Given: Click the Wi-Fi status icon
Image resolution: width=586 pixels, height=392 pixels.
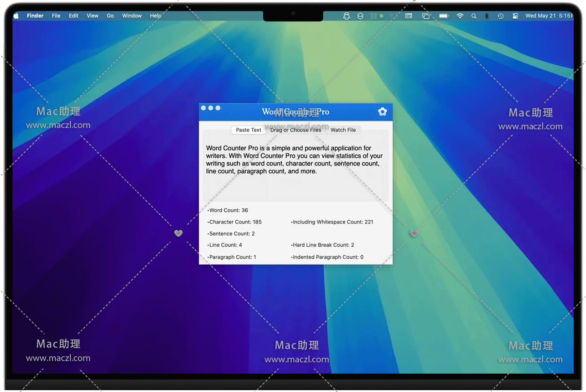Looking at the screenshot, I should point(460,16).
